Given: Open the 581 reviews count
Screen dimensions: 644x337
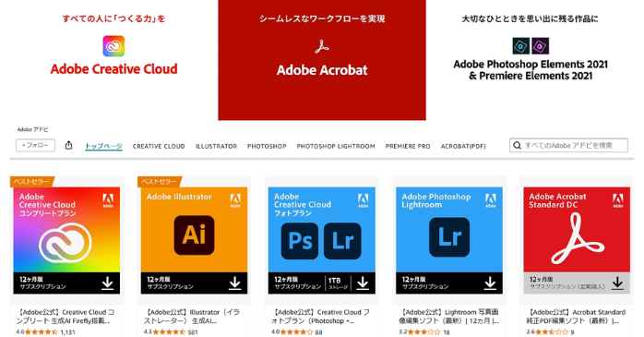Looking at the screenshot, I should [193, 332].
